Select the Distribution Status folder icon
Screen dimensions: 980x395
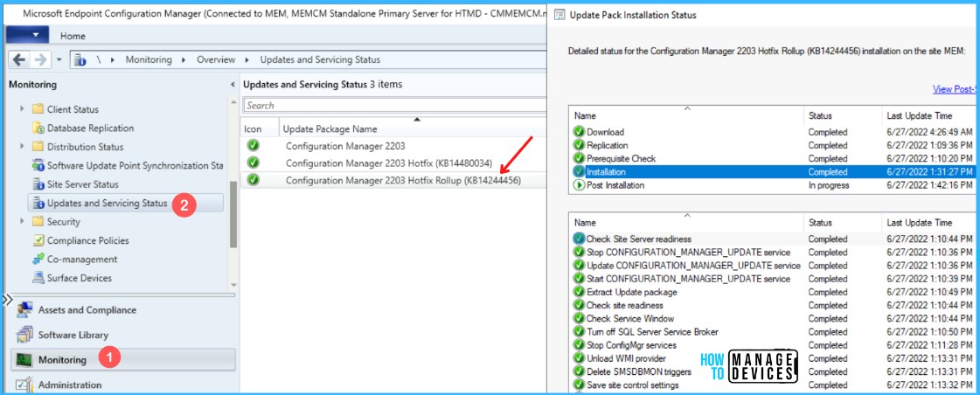pos(38,147)
